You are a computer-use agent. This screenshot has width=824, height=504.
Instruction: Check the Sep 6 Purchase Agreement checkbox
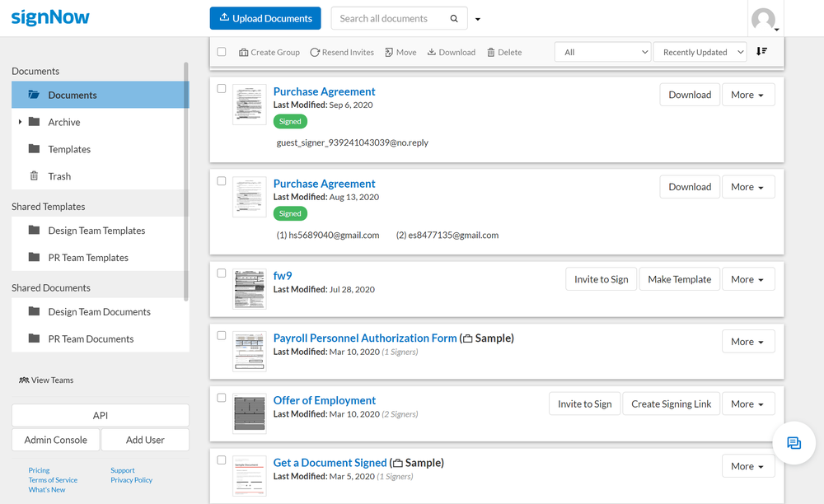[x=222, y=89]
